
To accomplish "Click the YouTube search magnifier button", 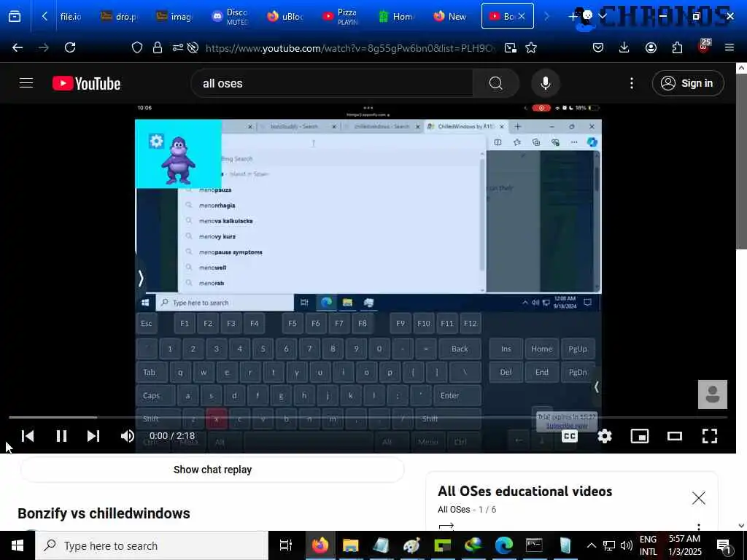I will point(495,83).
